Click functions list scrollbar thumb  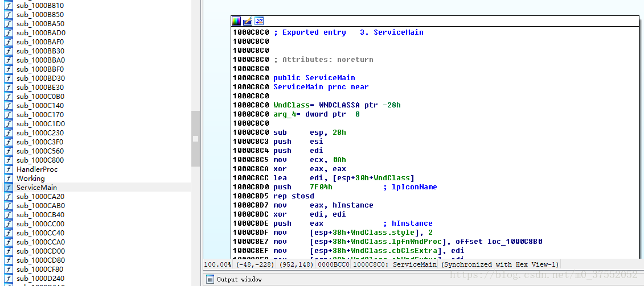pyautogui.click(x=195, y=138)
